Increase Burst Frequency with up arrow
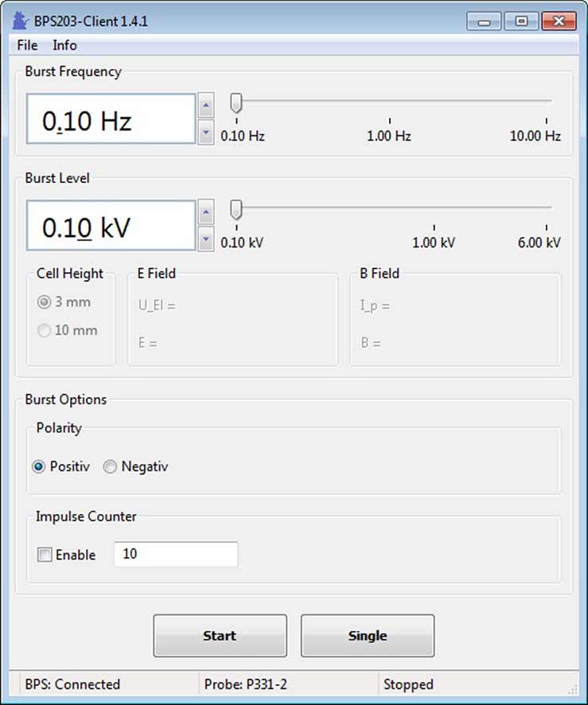 tap(206, 105)
